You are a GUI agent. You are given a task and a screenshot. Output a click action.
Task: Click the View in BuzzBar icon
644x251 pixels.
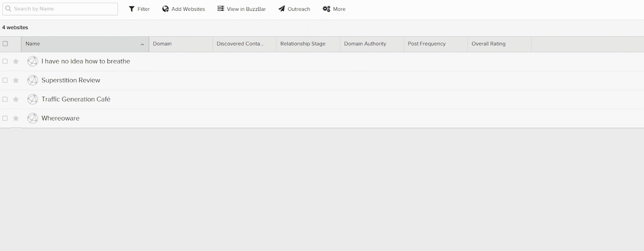point(221,8)
